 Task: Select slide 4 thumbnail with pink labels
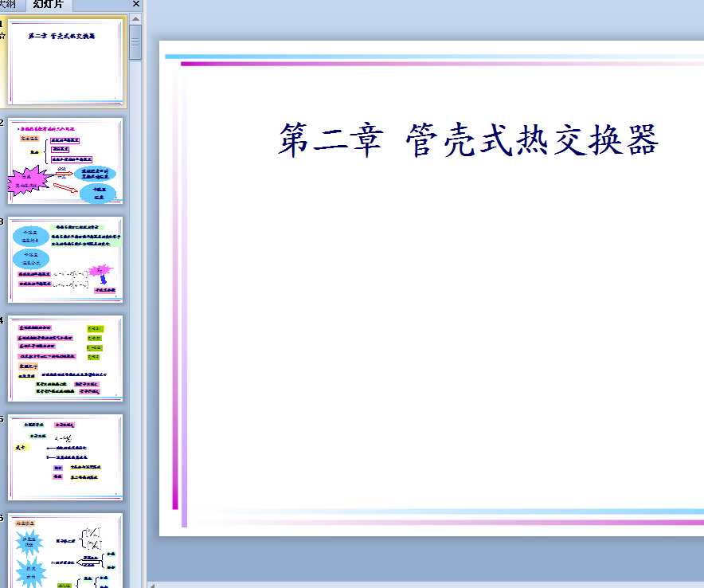coord(65,359)
